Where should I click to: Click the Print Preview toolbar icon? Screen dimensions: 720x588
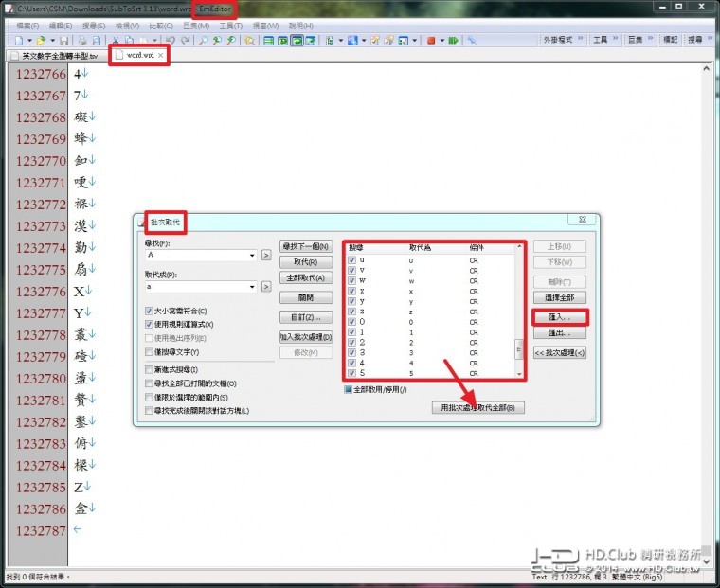[x=97, y=41]
